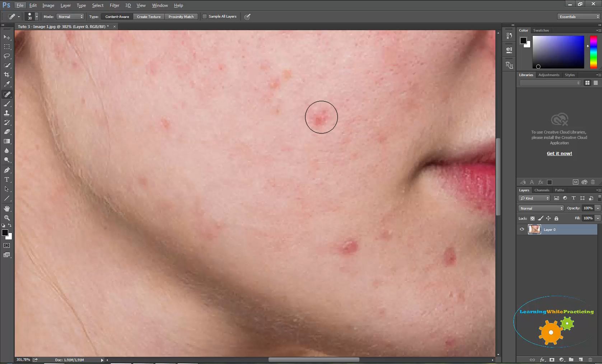Screen dimensions: 602x364
Task: Open the healing Mode dropdown
Action: 70,17
